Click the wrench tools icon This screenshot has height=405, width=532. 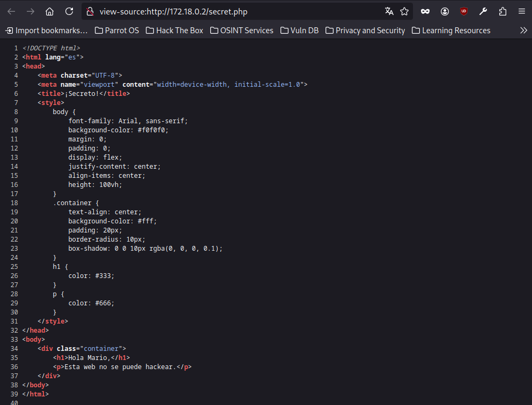coord(483,11)
